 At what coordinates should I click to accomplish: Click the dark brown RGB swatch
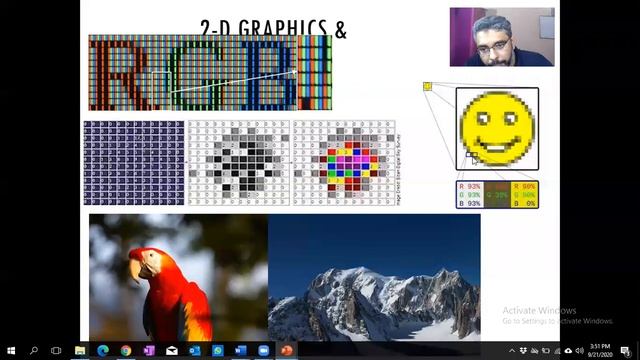(x=497, y=195)
